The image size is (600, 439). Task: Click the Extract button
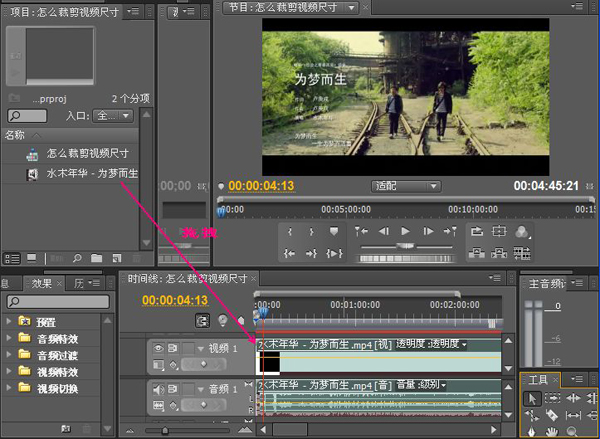pos(499,253)
